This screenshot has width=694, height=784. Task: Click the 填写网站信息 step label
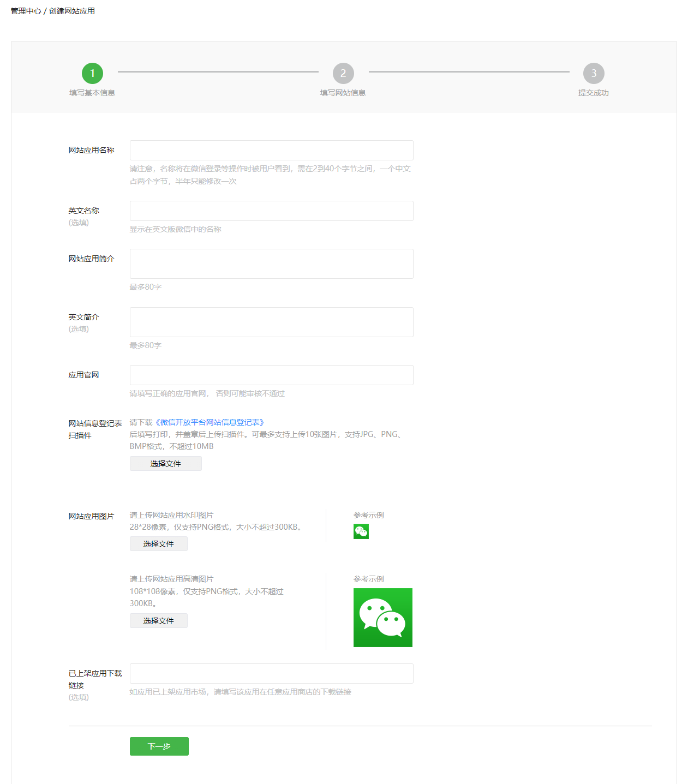tap(343, 93)
